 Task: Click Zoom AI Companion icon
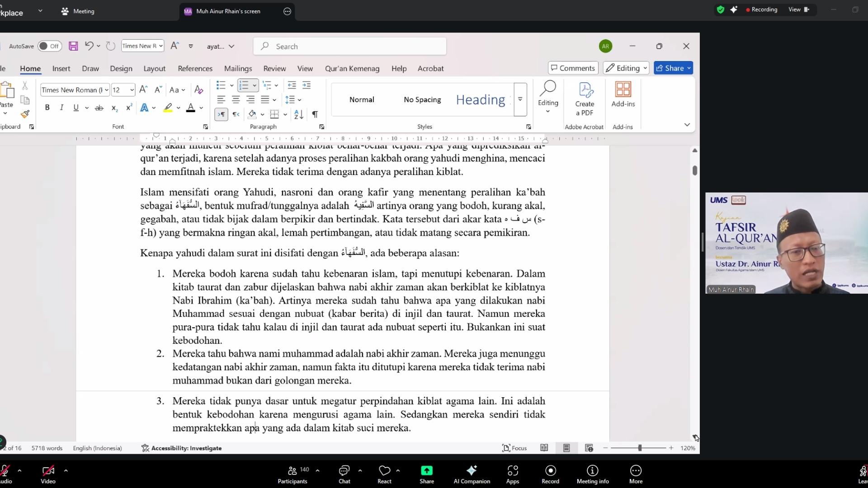472,474
